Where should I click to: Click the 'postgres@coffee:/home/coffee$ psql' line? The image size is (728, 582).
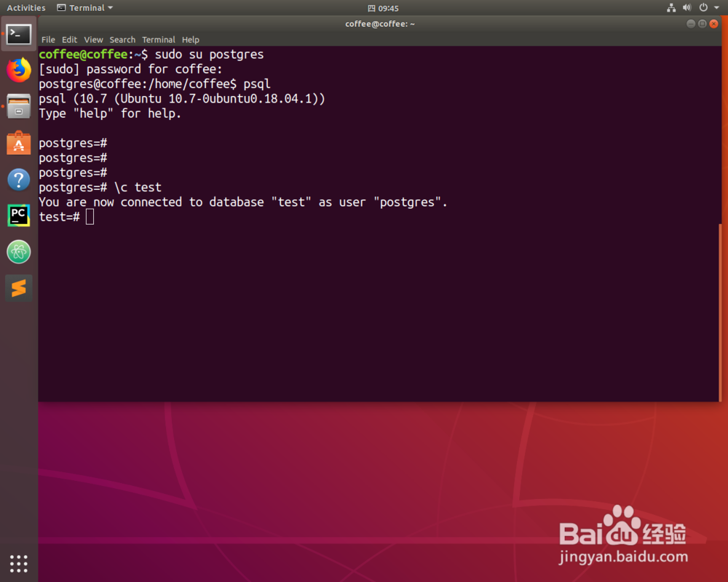click(154, 84)
